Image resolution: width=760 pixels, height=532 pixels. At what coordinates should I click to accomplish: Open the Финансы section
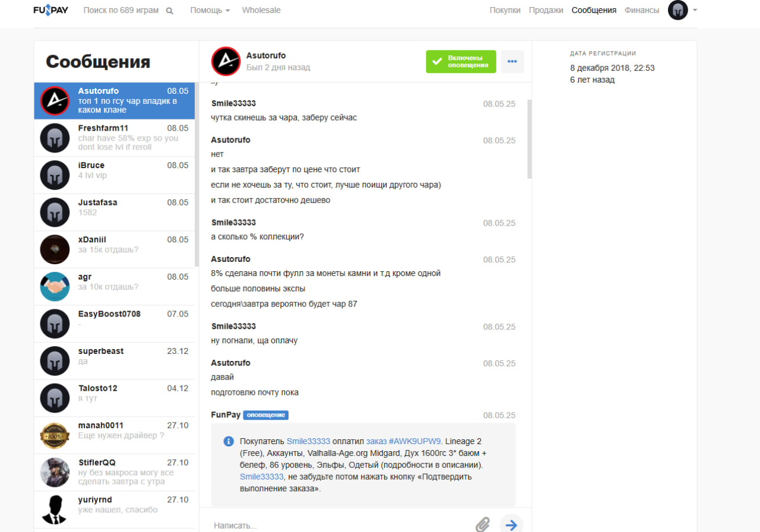pyautogui.click(x=641, y=10)
